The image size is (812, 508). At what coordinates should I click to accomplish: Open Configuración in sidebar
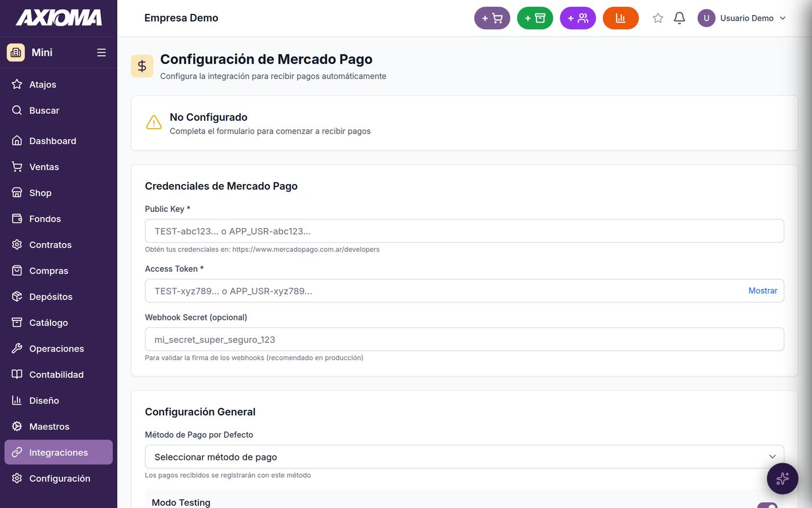59,478
